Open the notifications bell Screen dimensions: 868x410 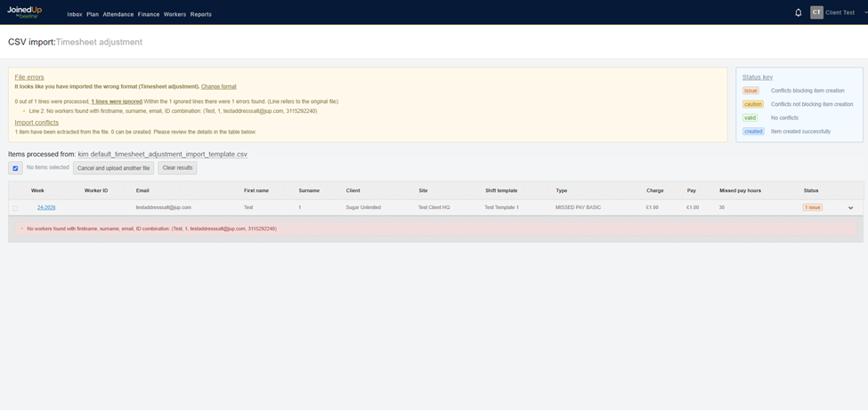click(799, 12)
